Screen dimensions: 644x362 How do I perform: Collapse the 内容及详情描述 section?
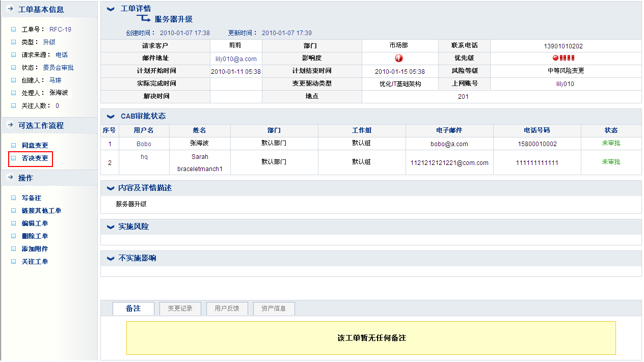pos(111,188)
